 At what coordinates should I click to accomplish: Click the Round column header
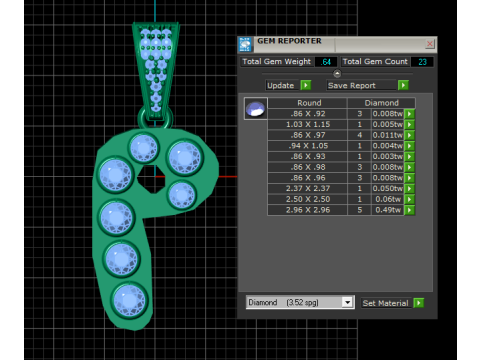pyautogui.click(x=309, y=103)
